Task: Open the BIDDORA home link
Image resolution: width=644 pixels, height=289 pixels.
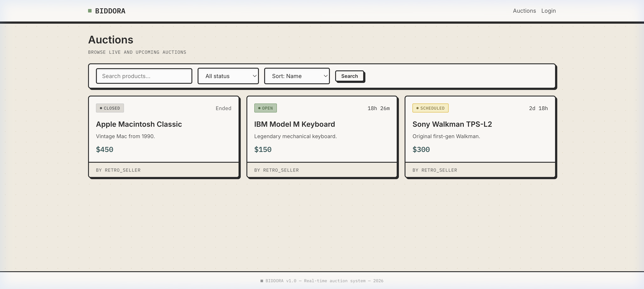Action: point(107,11)
